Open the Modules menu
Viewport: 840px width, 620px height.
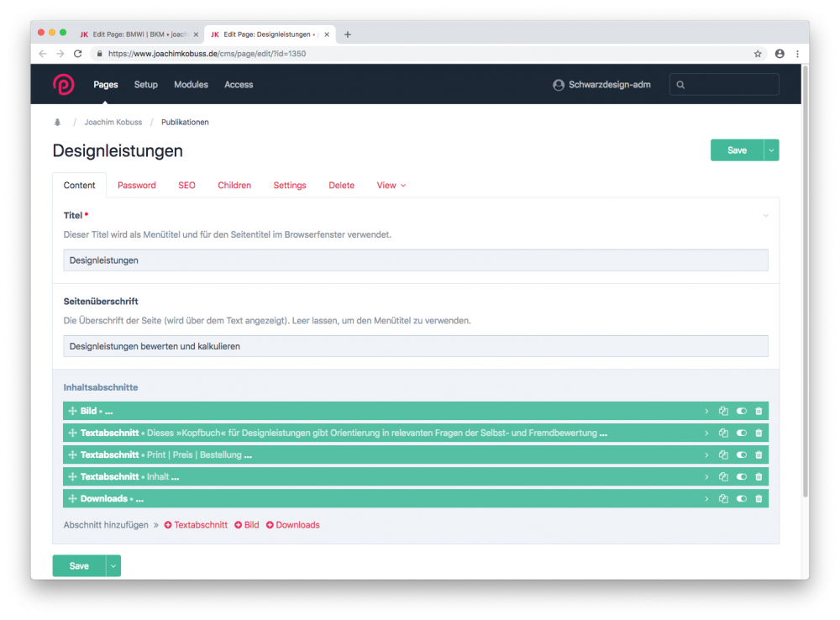[191, 85]
